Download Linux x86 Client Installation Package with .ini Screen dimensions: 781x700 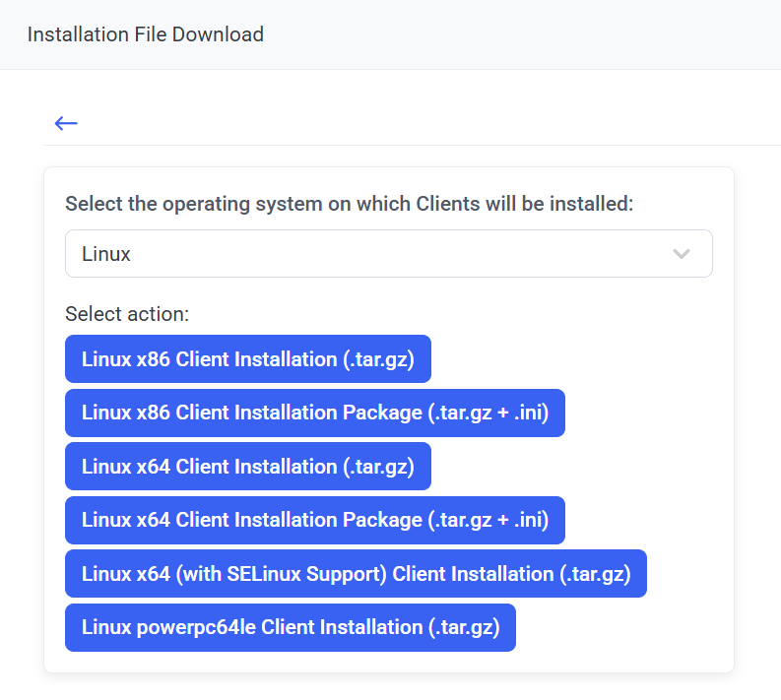[x=314, y=413]
